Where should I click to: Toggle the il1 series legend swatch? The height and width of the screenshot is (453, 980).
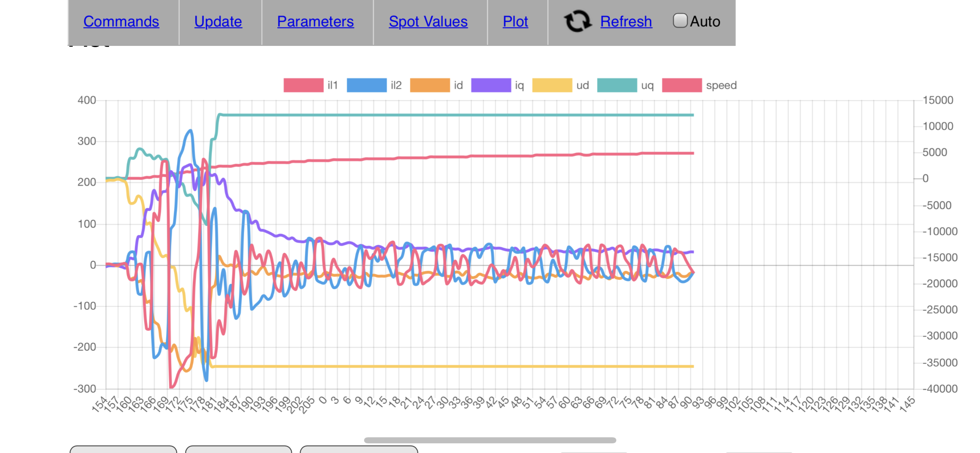[x=303, y=85]
